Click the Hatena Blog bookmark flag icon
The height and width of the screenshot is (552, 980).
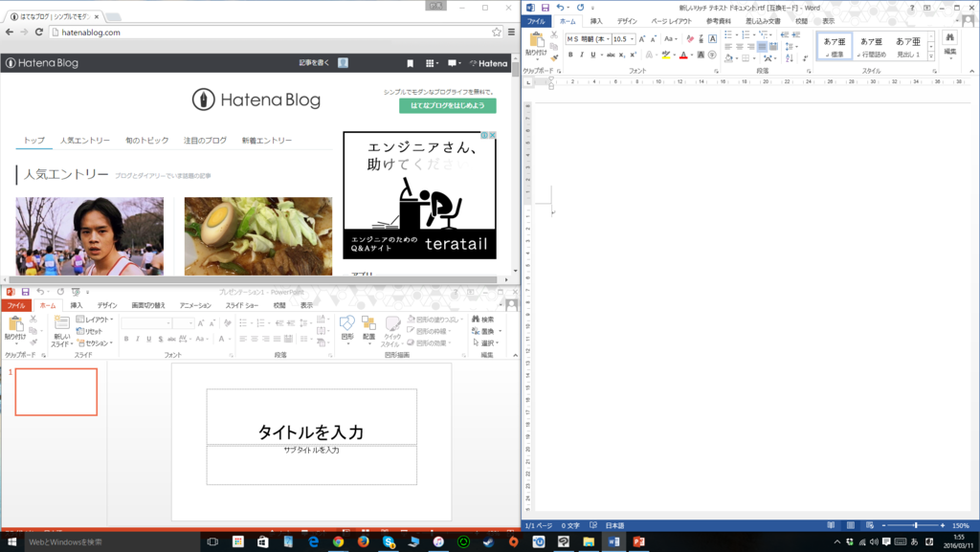410,63
